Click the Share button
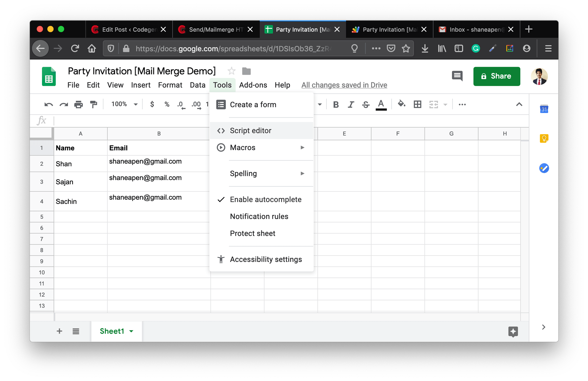 (496, 76)
